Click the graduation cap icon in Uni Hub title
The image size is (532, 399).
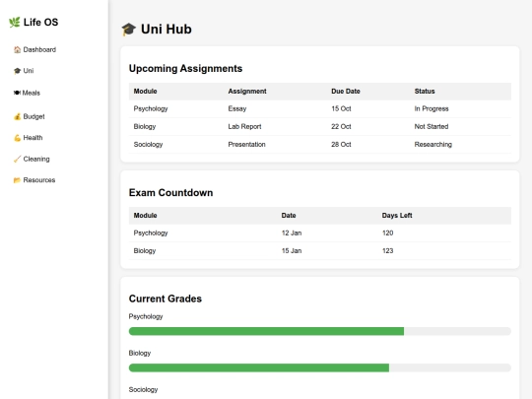(129, 30)
